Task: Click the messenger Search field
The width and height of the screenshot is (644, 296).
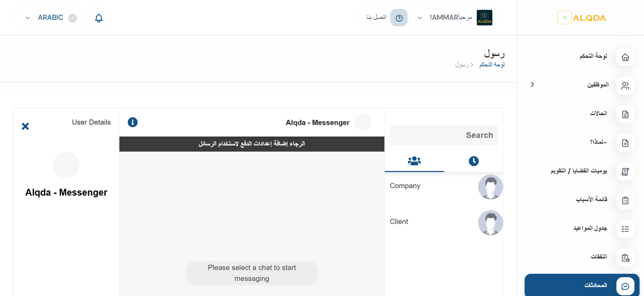Action: pyautogui.click(x=444, y=135)
